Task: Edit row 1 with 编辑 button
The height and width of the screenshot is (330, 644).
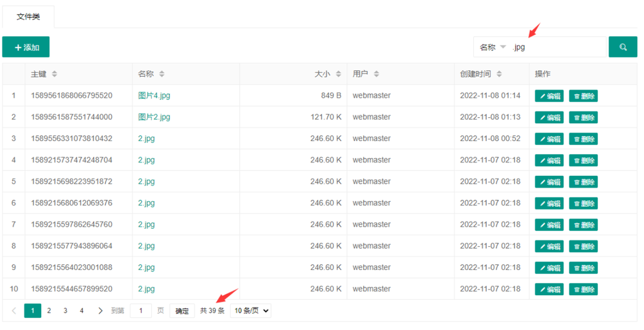Action: click(549, 96)
